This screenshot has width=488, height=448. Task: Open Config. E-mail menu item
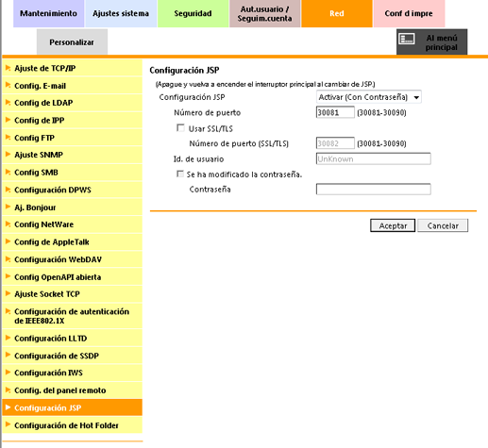point(72,86)
